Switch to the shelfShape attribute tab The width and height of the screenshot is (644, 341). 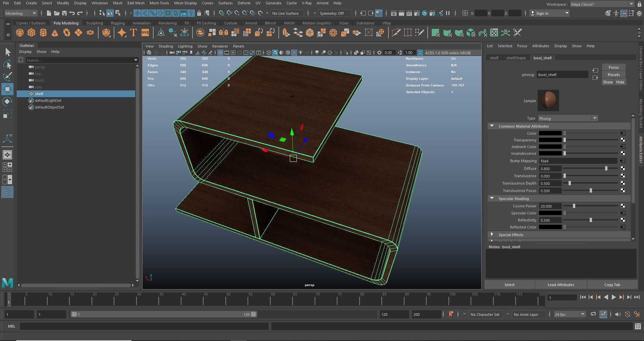[x=516, y=58]
